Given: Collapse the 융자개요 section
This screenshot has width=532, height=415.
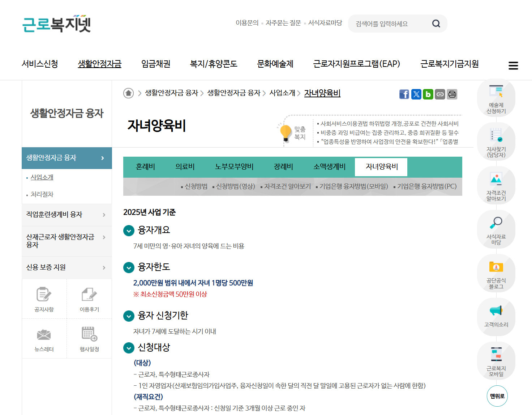Looking at the screenshot, I should point(129,230).
